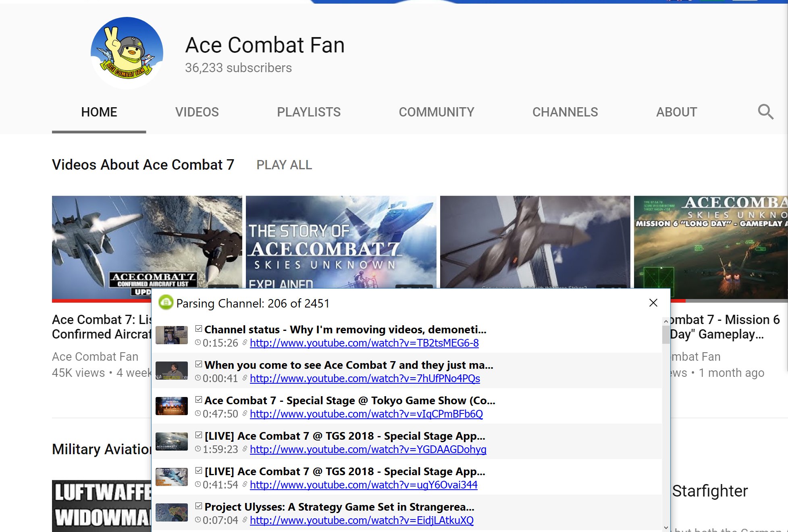Click clock icon beside 0:15:26 duration

pyautogui.click(x=198, y=343)
